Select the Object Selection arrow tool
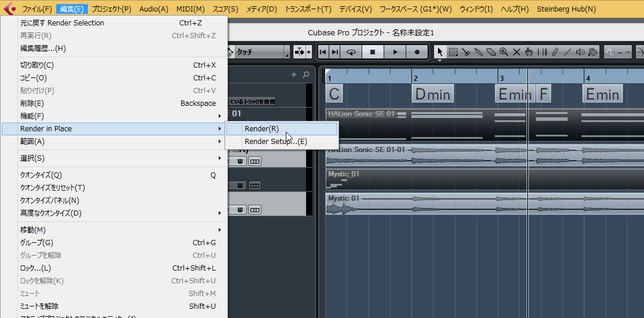Viewport: 644px width, 318px height. click(x=440, y=52)
